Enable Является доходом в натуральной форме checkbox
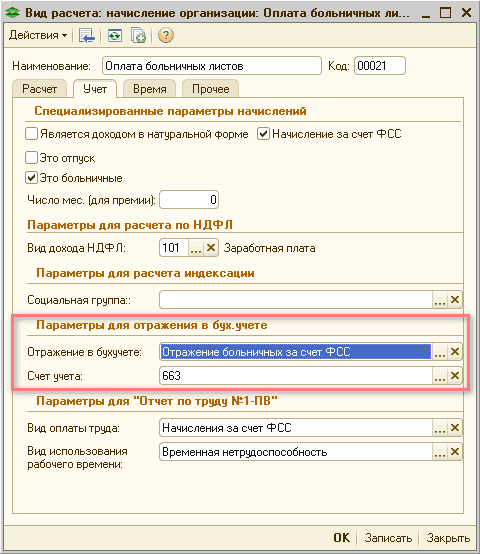Viewport: 480px width, 554px height. pos(31,134)
